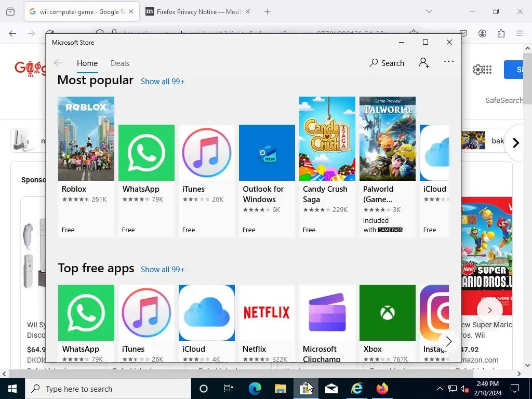Advance Google suggestion chips right
Screen dimensions: 532x399
click(x=516, y=142)
